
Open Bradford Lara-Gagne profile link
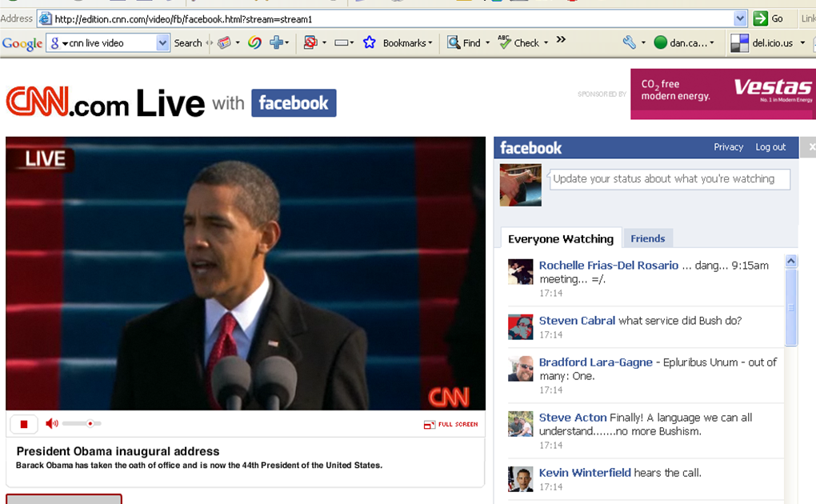point(595,362)
